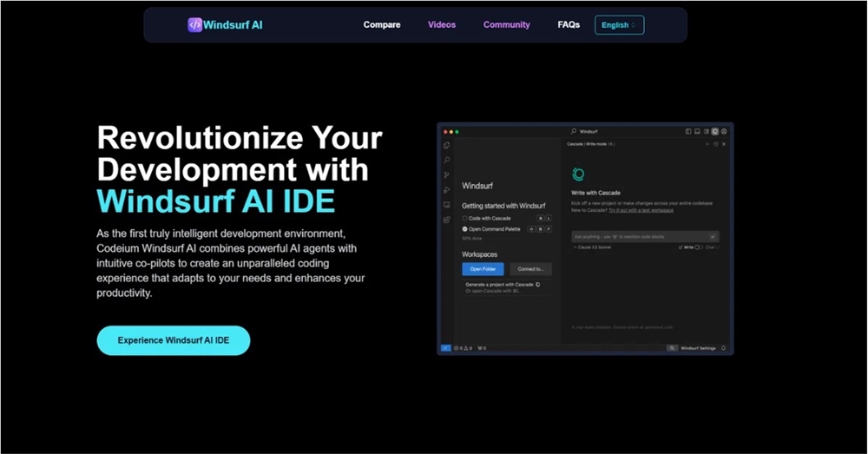The image size is (868, 454).
Task: Click the Cascade history clock icon
Action: [x=714, y=144]
